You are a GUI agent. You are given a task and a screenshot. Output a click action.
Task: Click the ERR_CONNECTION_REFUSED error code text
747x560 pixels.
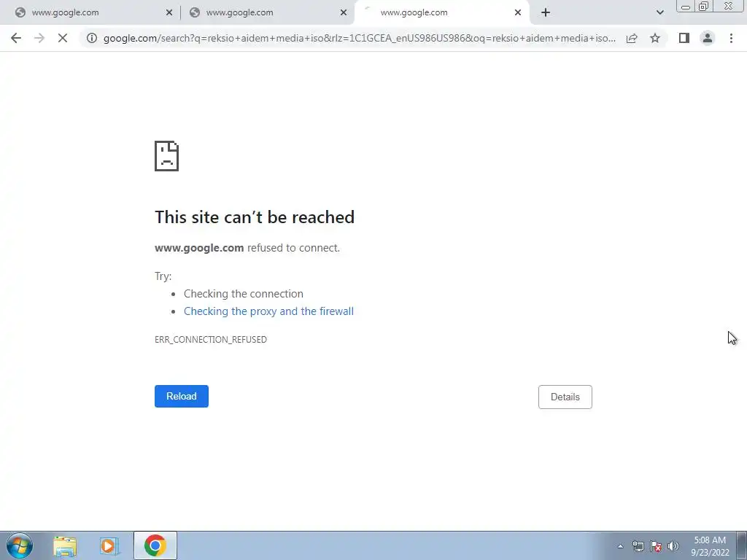click(211, 340)
